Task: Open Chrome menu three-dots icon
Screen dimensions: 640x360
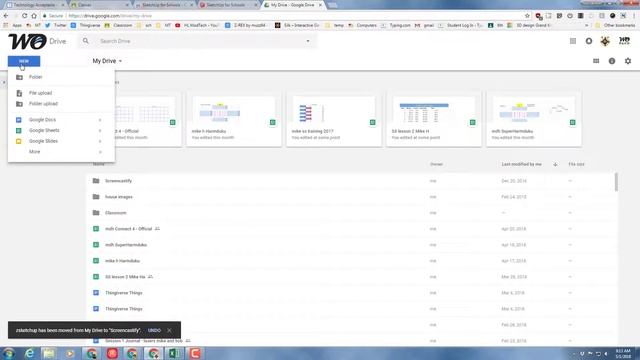Action: point(634,16)
